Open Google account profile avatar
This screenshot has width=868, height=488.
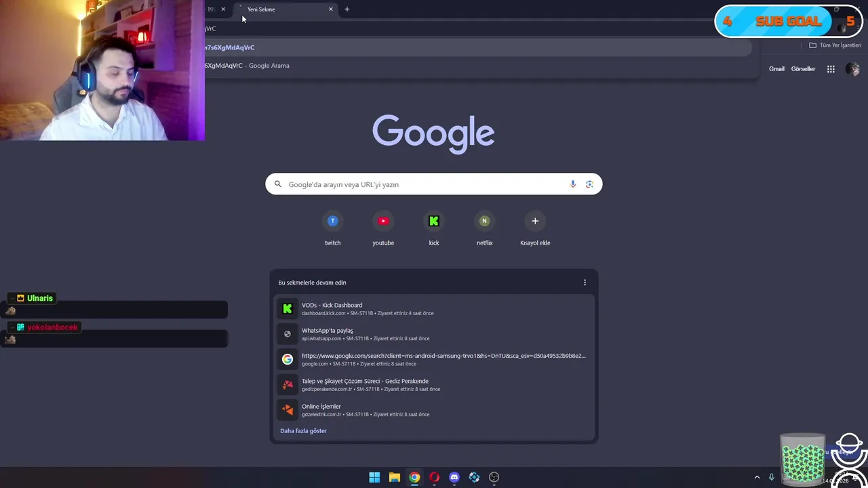(852, 69)
